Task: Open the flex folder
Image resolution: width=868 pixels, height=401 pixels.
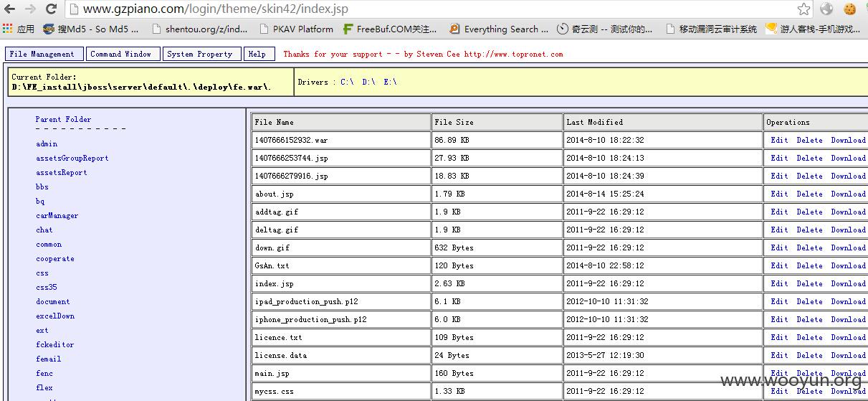Action: (x=44, y=388)
